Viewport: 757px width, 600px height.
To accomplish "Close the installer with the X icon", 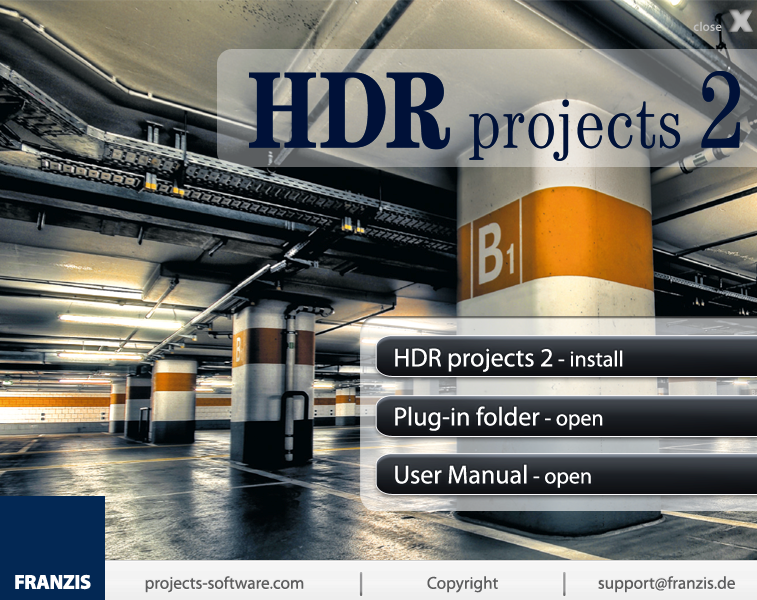I will pos(740,22).
